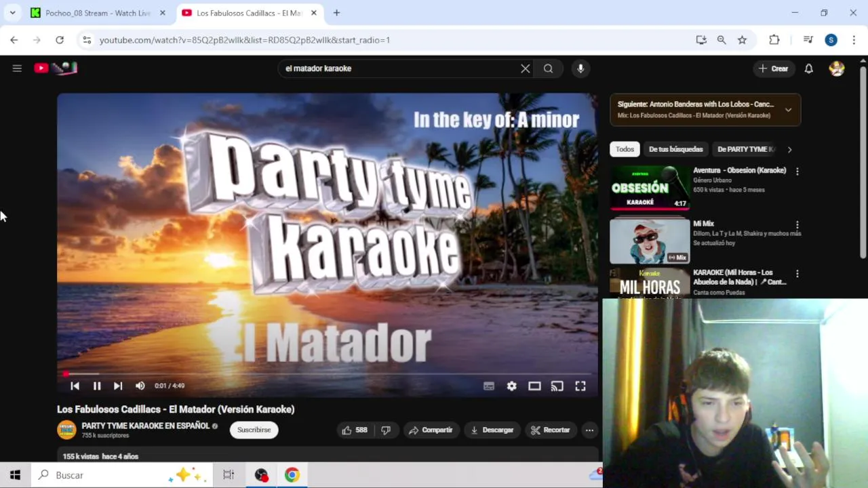Open options for Mi Mix
Image resolution: width=868 pixels, height=488 pixels.
click(x=797, y=224)
